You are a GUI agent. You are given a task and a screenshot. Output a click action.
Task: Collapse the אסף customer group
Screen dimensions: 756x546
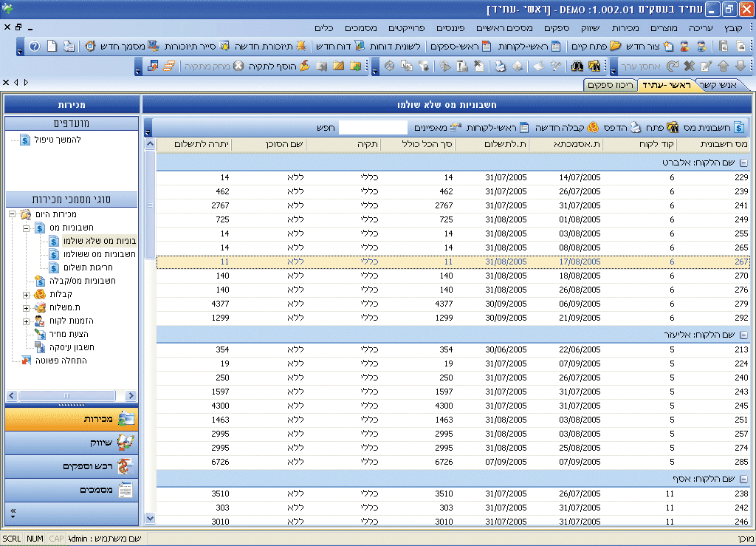743,479
